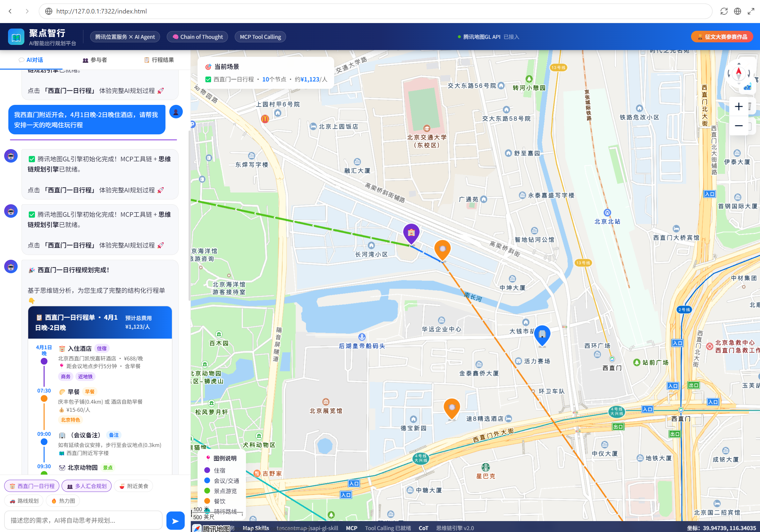Toggle the 西直门一日行程 quick chip
The image size is (760, 532).
32,486
